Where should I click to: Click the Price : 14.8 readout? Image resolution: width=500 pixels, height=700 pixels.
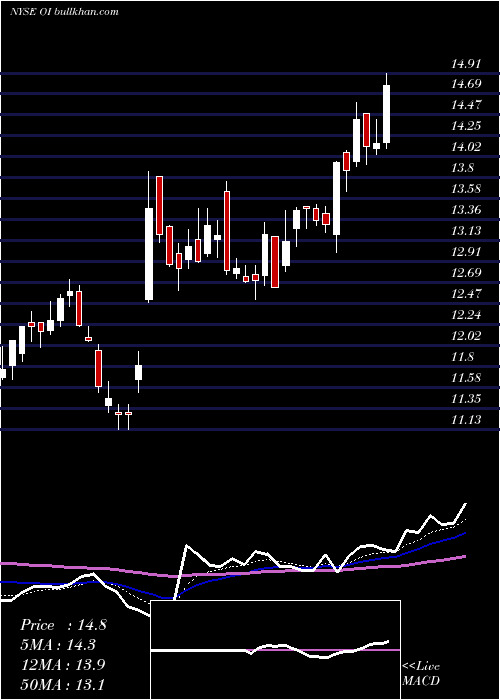63,625
